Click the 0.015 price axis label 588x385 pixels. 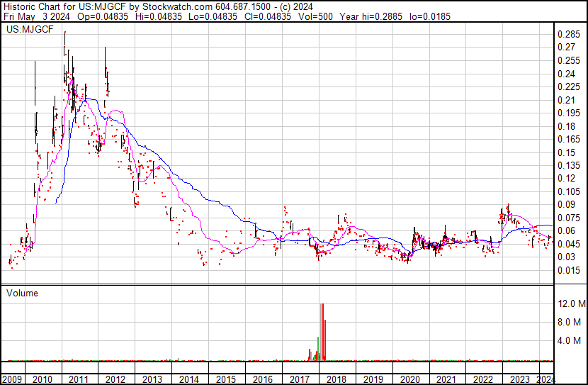click(x=568, y=270)
